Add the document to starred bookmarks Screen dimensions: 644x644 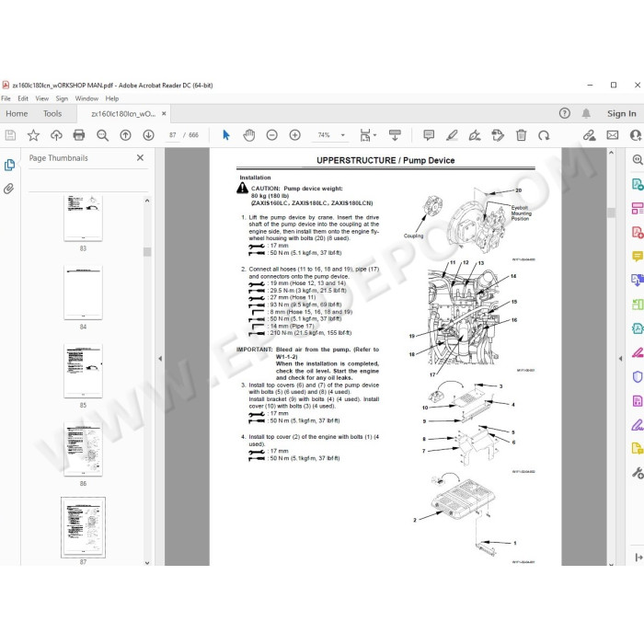tap(33, 135)
